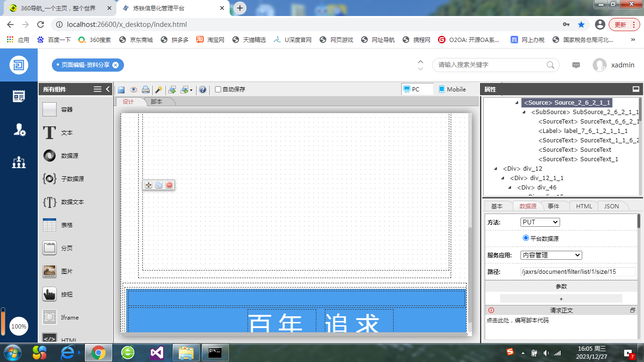Switch to the 脚本 script tab
Screen dimensions: 644x362
click(x=157, y=102)
